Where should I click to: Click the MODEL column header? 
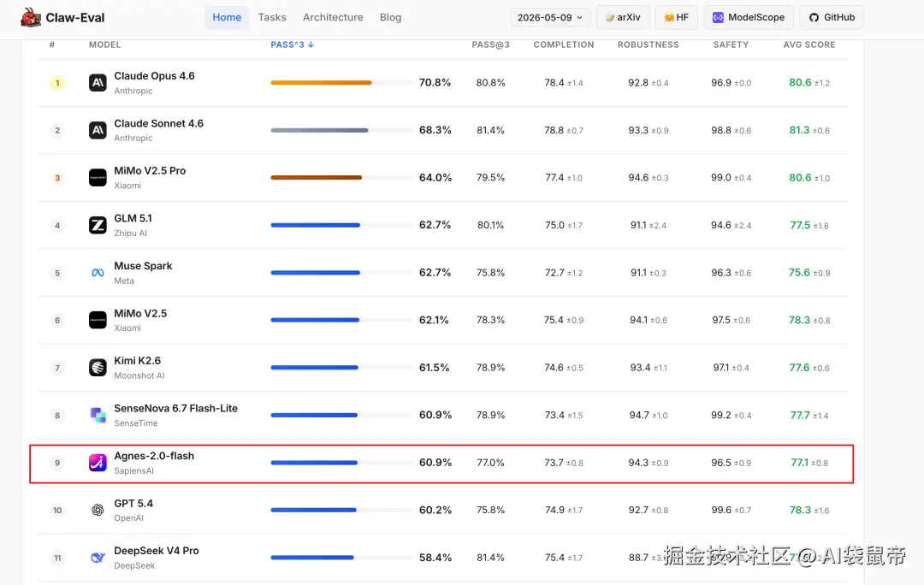pos(105,44)
